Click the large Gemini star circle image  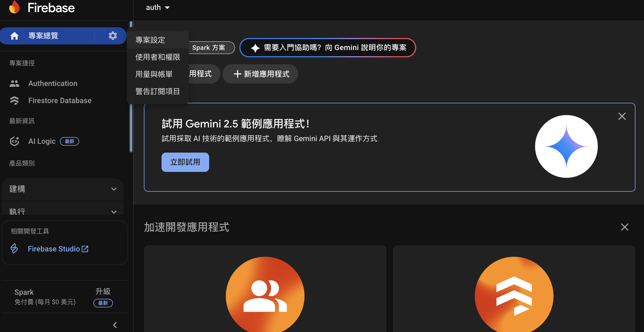pos(566,146)
